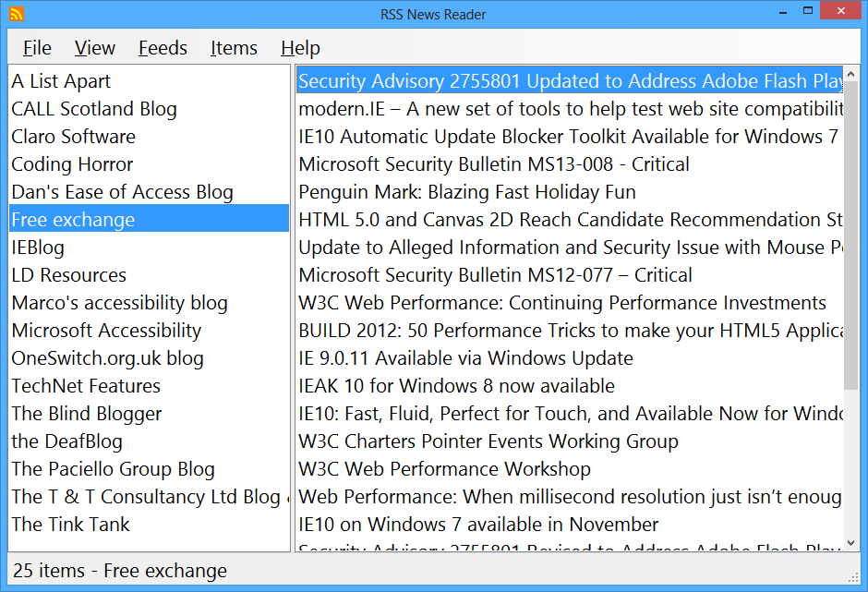The image size is (868, 592).
Task: Select the Free exchange feed
Action: (149, 219)
